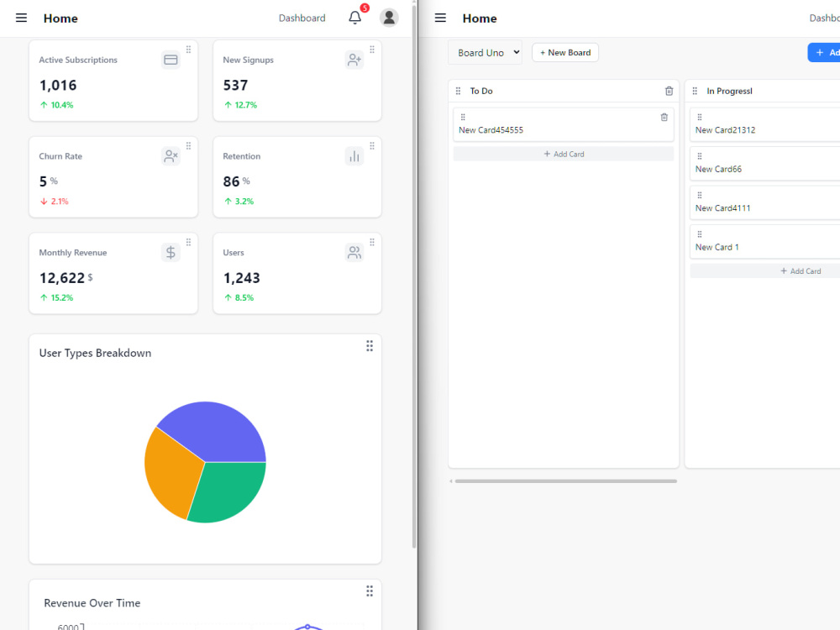Grab drag handle of Active Subscriptions card

[188, 50]
